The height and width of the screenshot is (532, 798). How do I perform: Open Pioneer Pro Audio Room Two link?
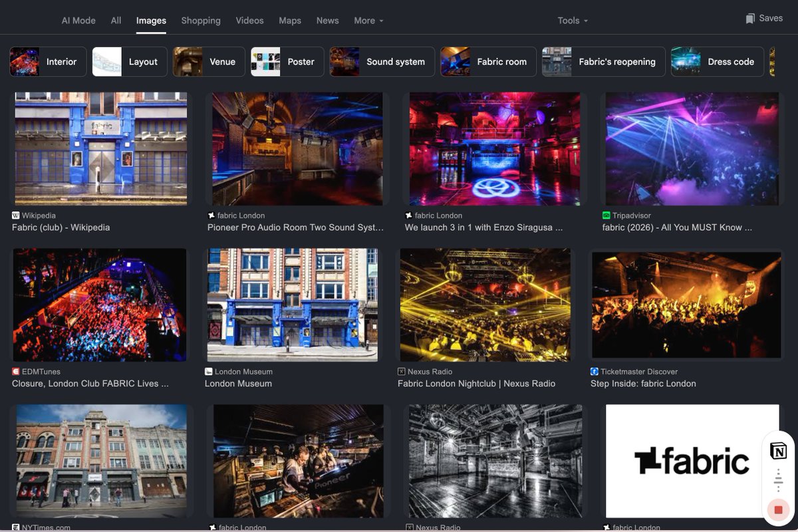coord(296,227)
